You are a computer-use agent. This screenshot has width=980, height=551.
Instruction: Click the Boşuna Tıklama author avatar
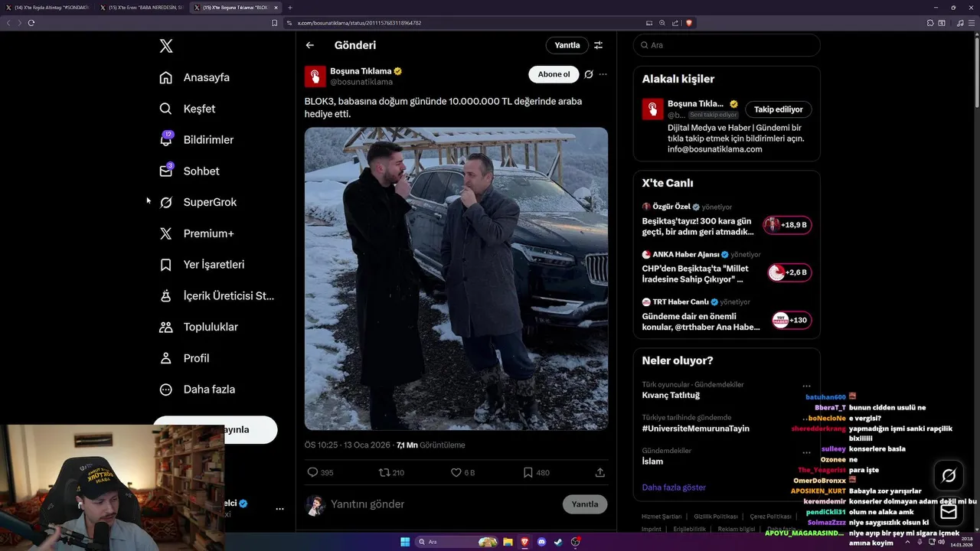point(315,76)
